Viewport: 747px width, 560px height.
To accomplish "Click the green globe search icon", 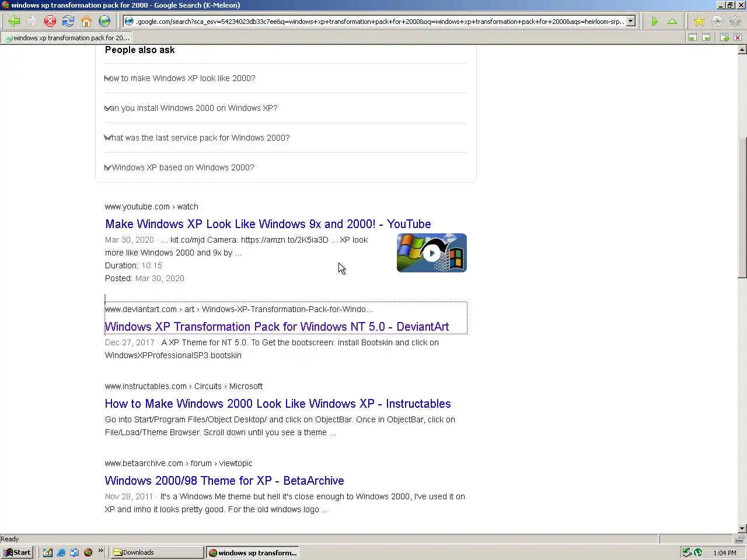I will [104, 22].
